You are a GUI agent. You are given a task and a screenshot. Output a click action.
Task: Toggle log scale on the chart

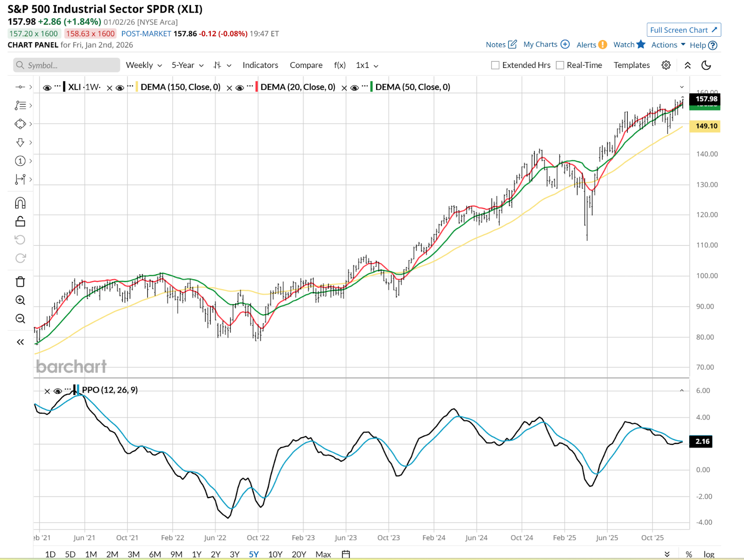709,554
